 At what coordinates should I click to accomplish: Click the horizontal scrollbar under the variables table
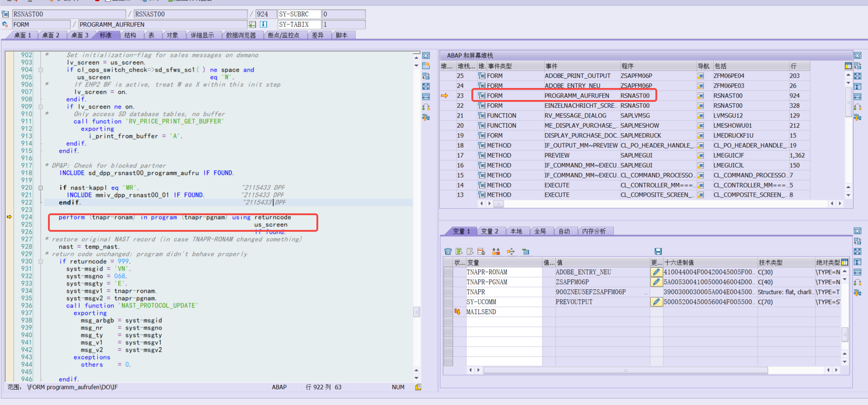click(x=625, y=370)
